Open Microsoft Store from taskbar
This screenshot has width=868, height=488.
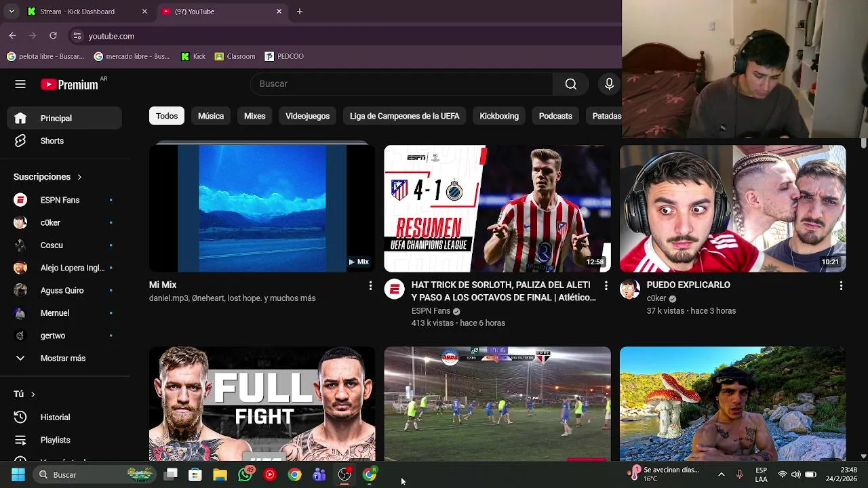pos(195,474)
